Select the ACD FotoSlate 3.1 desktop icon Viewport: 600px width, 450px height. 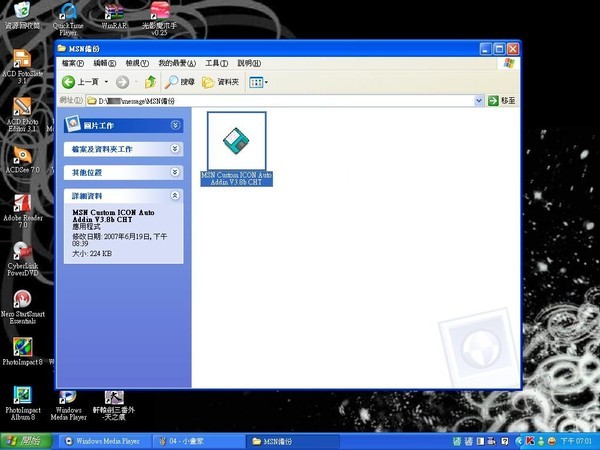(x=22, y=67)
